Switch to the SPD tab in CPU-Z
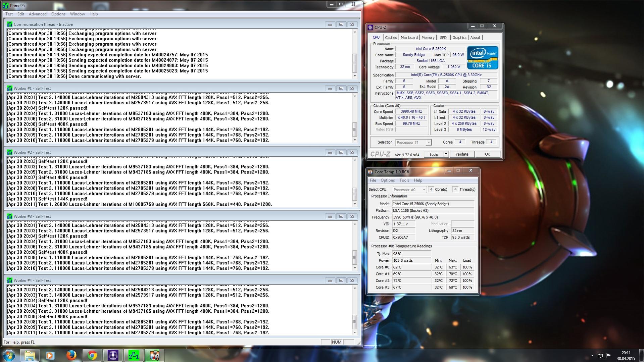Screen dimensions: 644x362 point(443,38)
